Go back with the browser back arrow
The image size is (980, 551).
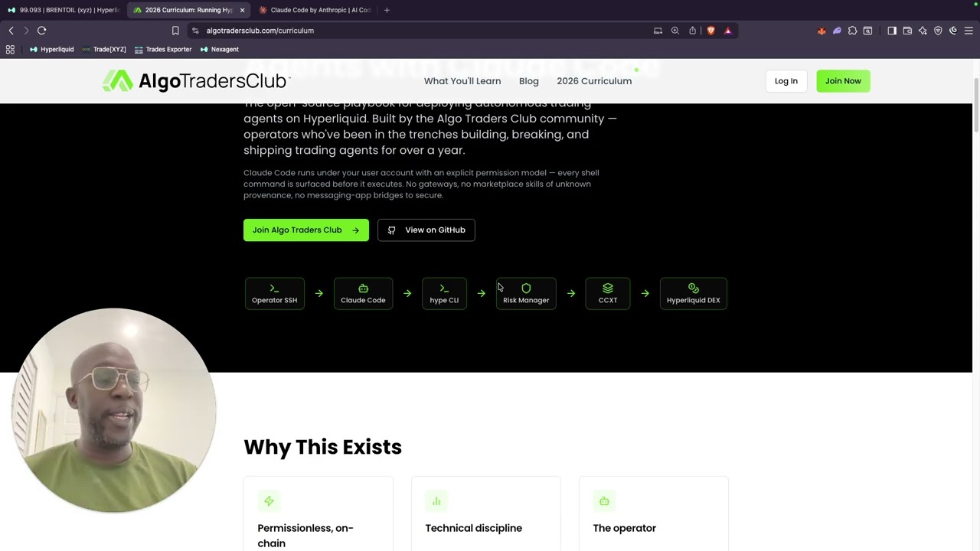(11, 31)
